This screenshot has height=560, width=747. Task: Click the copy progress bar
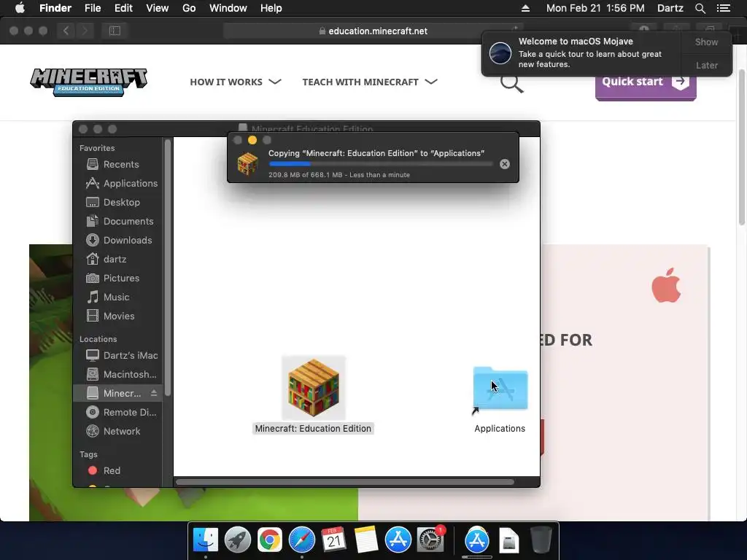click(381, 164)
